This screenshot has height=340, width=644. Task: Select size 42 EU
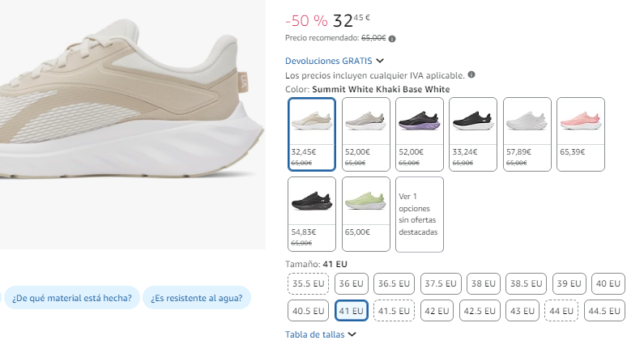(x=437, y=311)
